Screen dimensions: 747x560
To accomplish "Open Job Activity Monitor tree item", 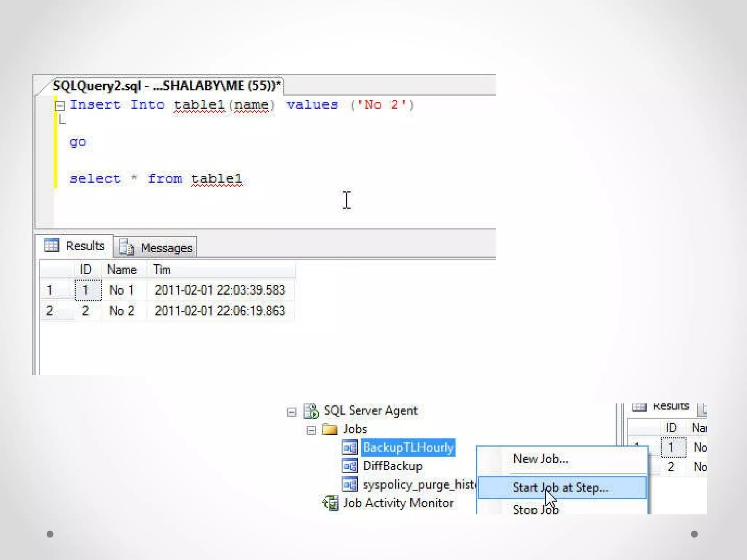I will click(398, 503).
